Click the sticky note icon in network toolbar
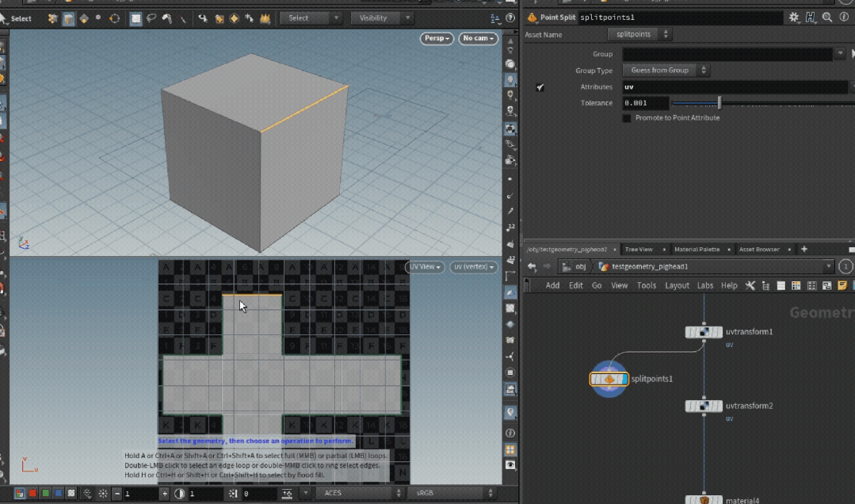 click(x=842, y=285)
